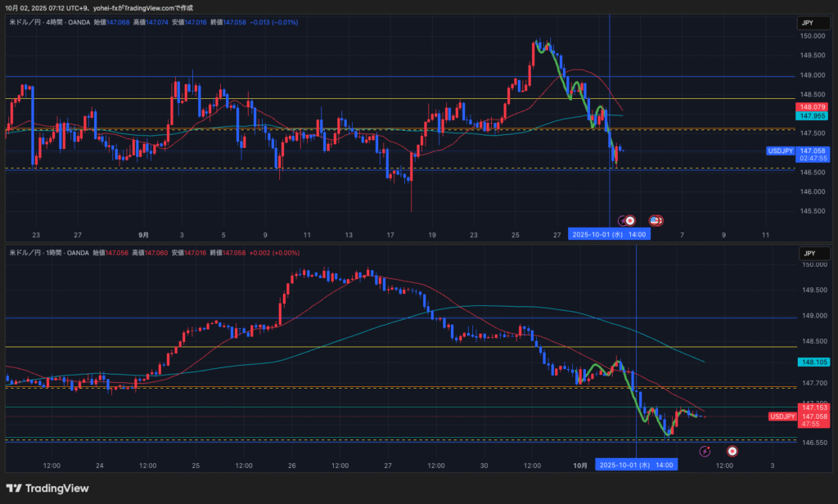Click the 150.000 level on the upper price axis
This screenshot has height=504, width=838.
tap(812, 37)
